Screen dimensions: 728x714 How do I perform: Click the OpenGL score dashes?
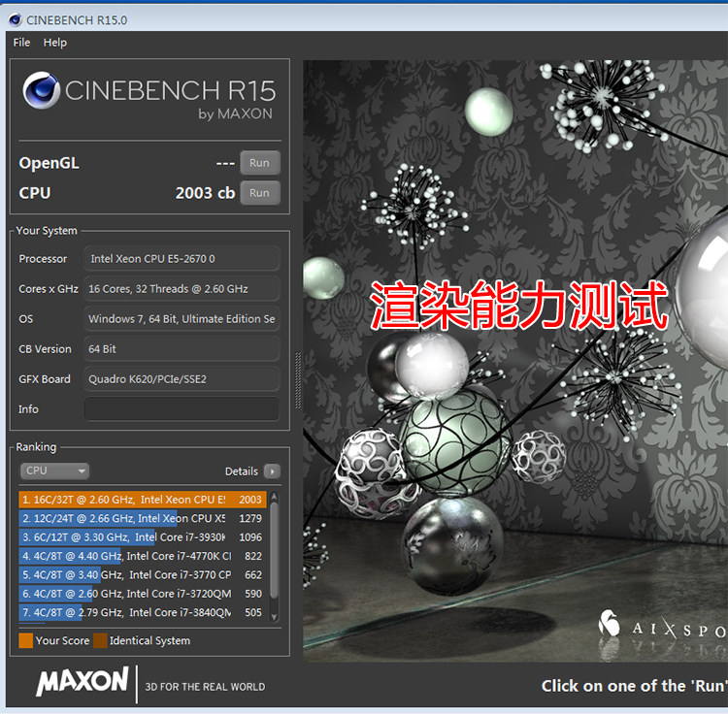[x=225, y=163]
